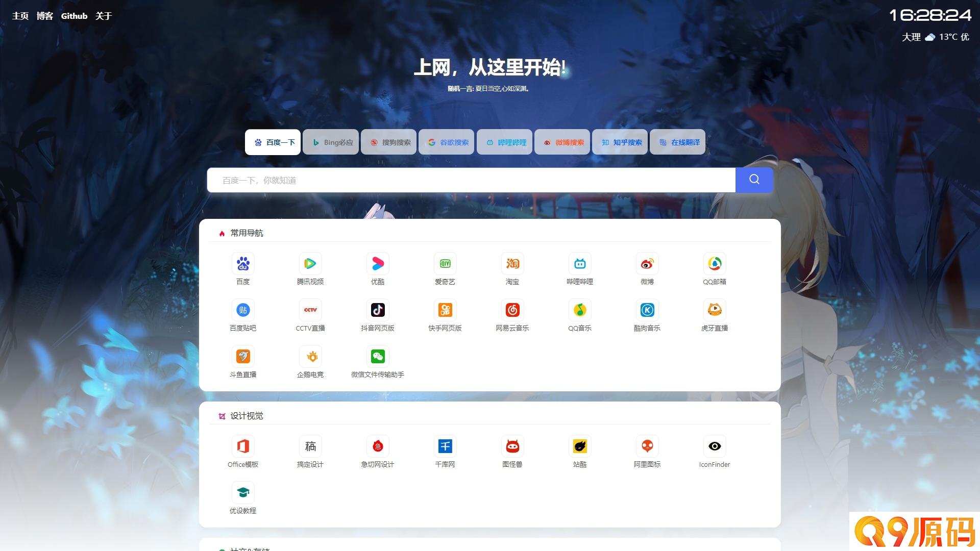Click the clock showing 16:28:24
Image resolution: width=980 pixels, height=551 pixels.
coord(930,15)
